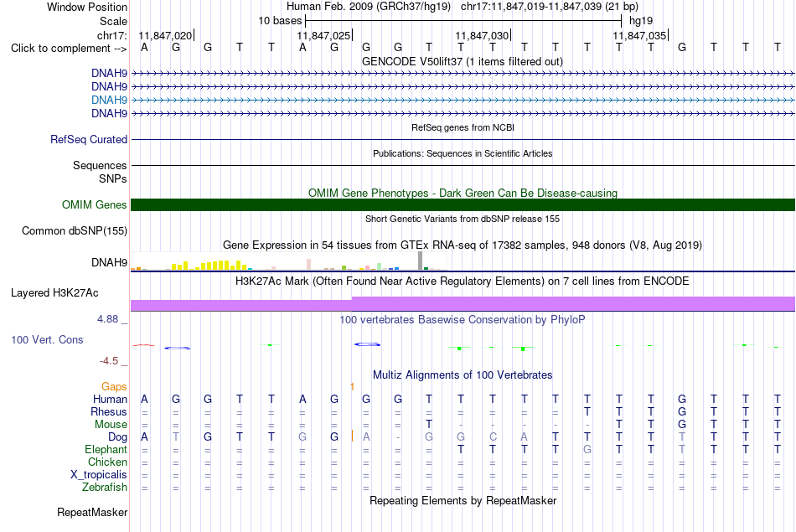Open the H3K27Ac Mark ENCODE track title

tap(462, 281)
